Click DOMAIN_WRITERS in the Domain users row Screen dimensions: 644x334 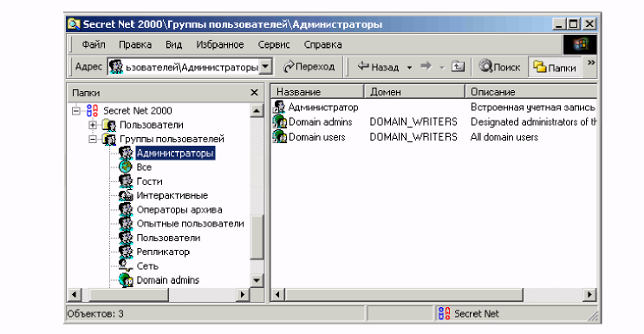point(413,136)
